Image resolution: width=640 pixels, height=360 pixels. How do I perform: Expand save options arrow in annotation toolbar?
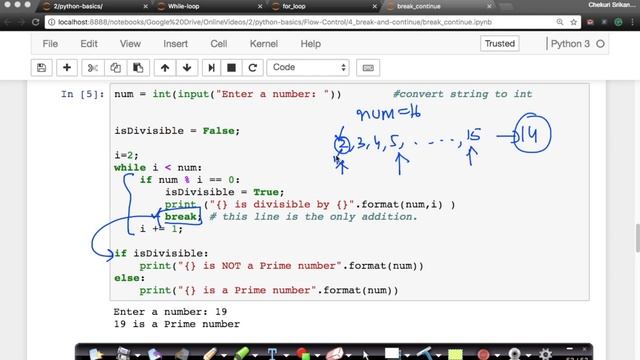coord(138,356)
